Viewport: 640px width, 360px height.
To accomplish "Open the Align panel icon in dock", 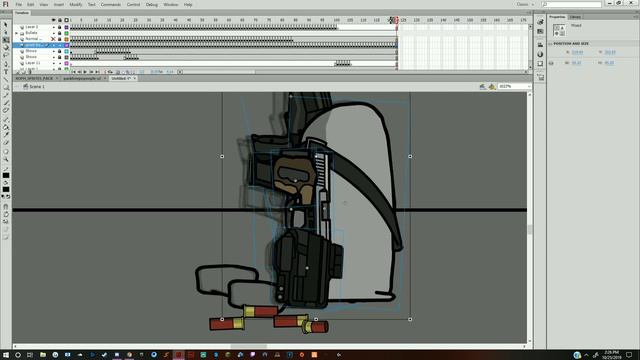I will 540,45.
